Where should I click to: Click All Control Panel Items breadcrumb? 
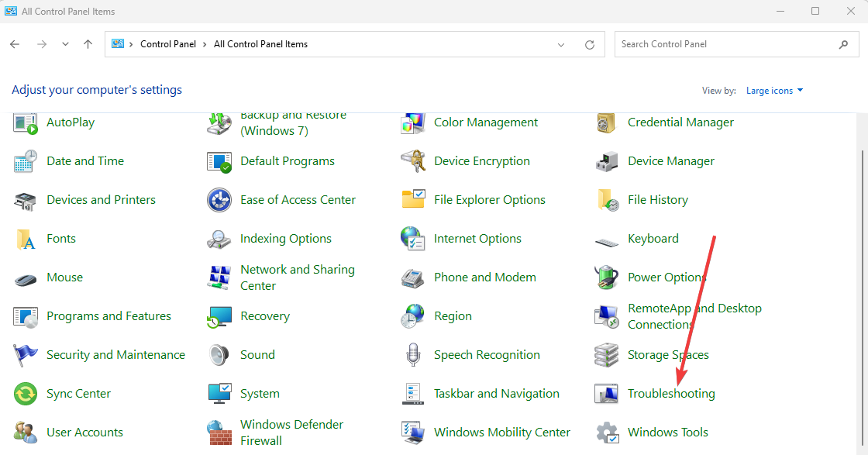pyautogui.click(x=260, y=44)
